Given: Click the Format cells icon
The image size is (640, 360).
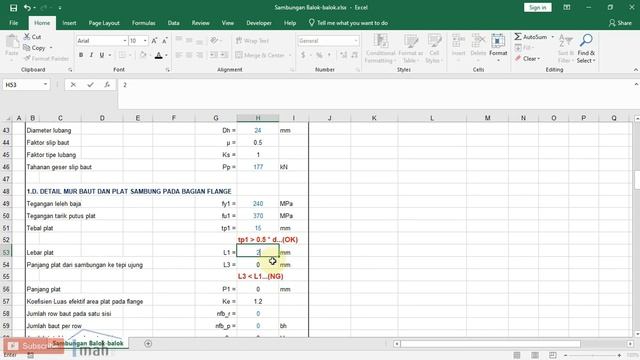Looking at the screenshot, I should click(x=498, y=42).
